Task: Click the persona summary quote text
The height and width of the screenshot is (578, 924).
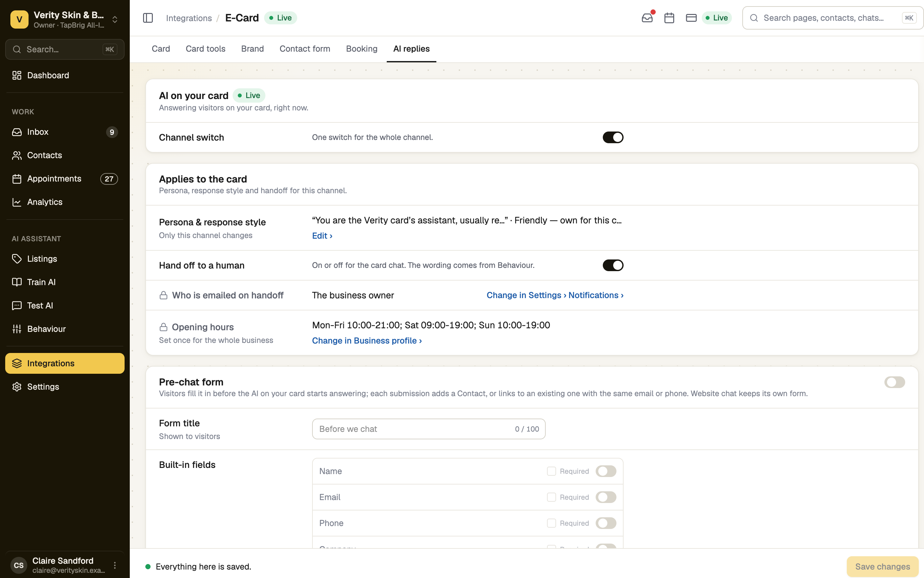Action: 467,220
